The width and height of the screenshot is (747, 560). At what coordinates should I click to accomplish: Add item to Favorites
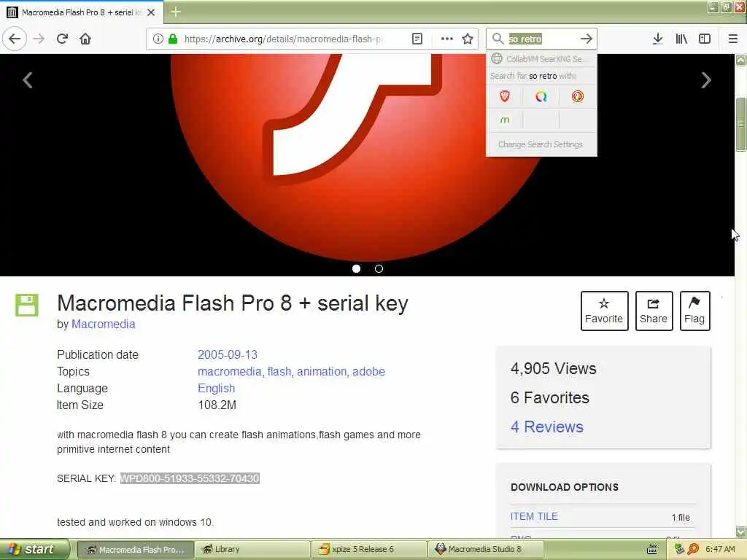click(604, 311)
